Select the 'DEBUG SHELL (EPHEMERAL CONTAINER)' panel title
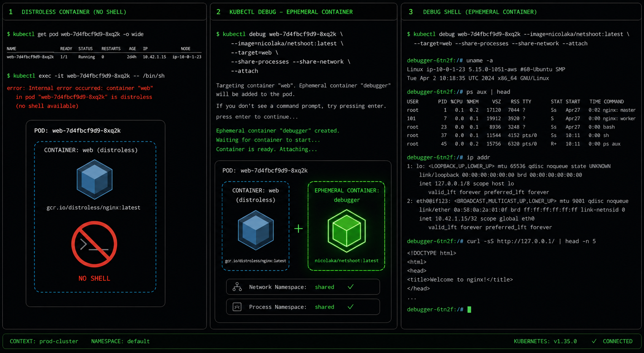This screenshot has width=644, height=353. (480, 12)
